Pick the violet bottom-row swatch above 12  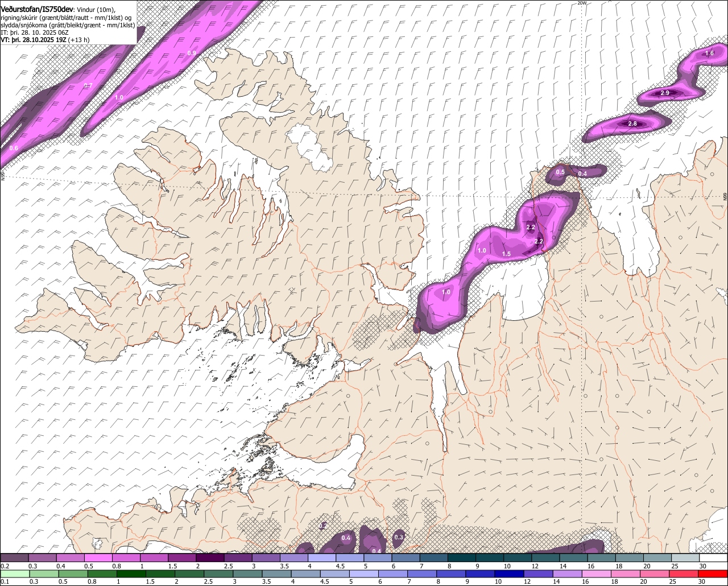coord(539,573)
